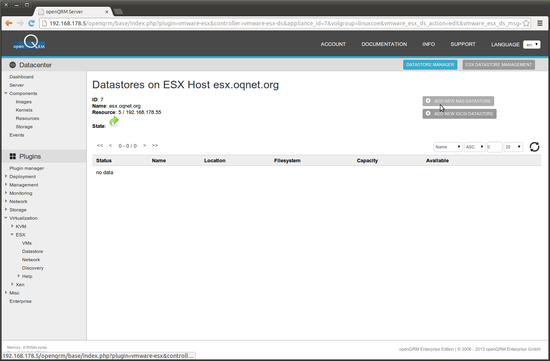Collapse the Virtualization node
This screenshot has height=361, width=550.
(x=6, y=218)
